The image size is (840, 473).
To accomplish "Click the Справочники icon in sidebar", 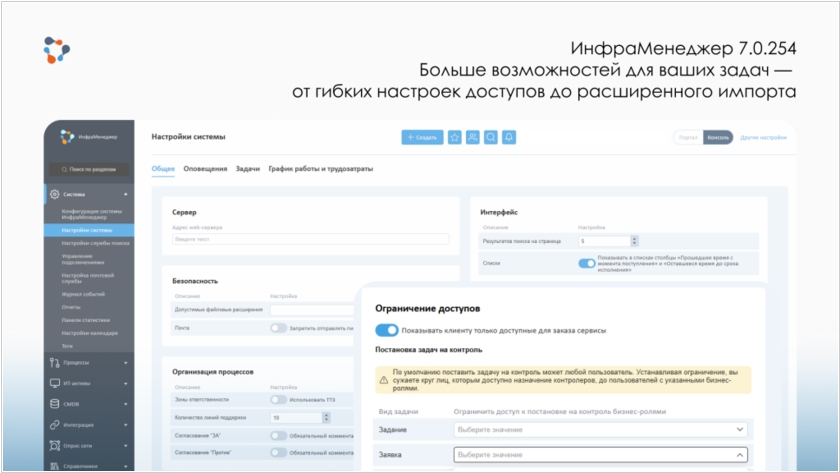I will point(55,466).
